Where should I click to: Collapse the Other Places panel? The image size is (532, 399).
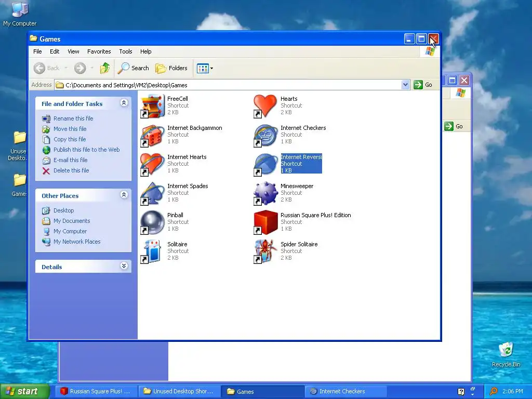(124, 195)
